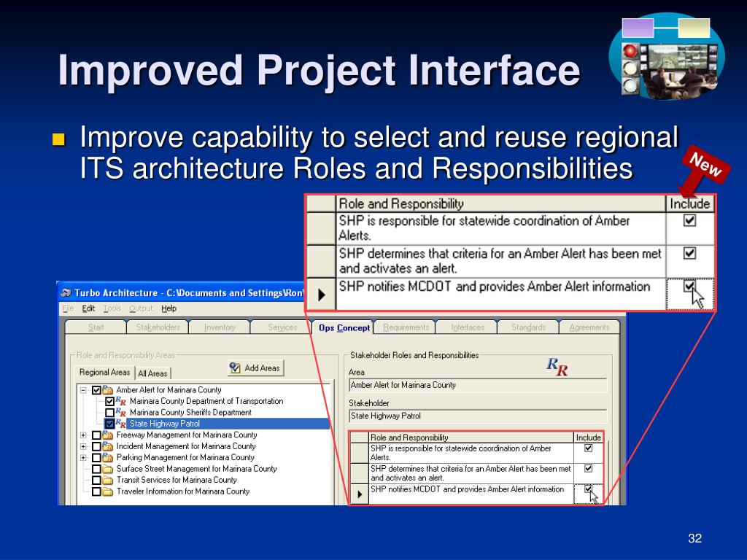Switch to the Requirements tab
The height and width of the screenshot is (560, 747).
tap(406, 327)
